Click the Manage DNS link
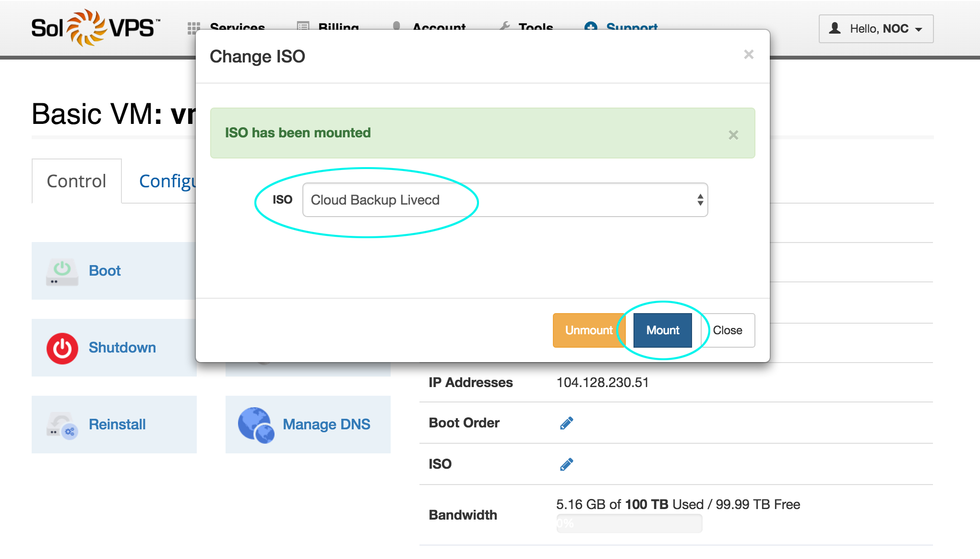Image resolution: width=980 pixels, height=559 pixels. click(x=326, y=425)
